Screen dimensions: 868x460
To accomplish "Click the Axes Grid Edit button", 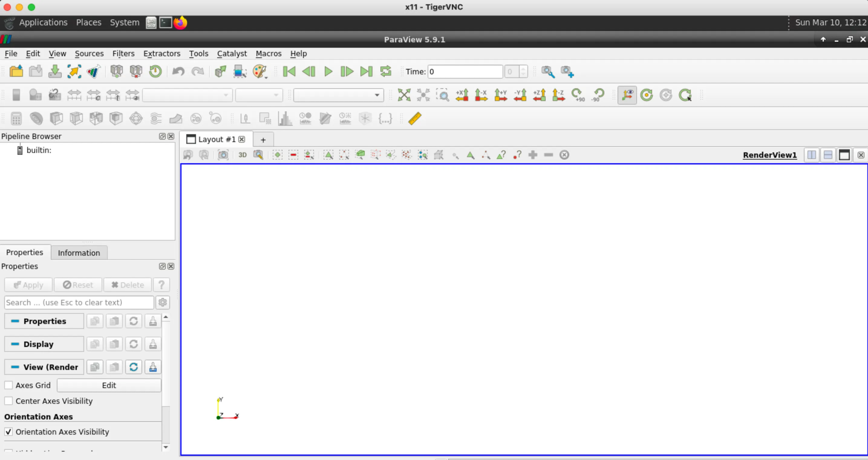I will (x=109, y=385).
